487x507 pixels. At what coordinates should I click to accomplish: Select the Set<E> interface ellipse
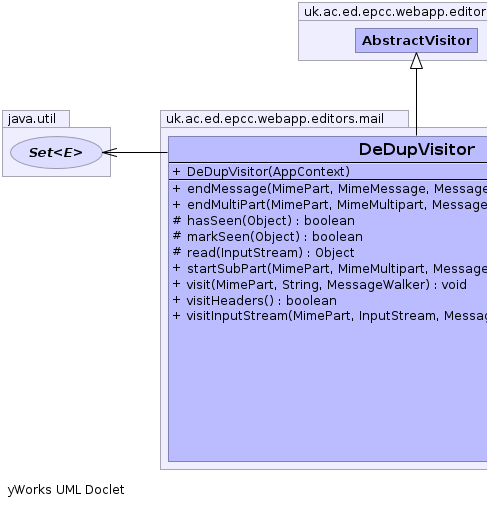[x=56, y=153]
